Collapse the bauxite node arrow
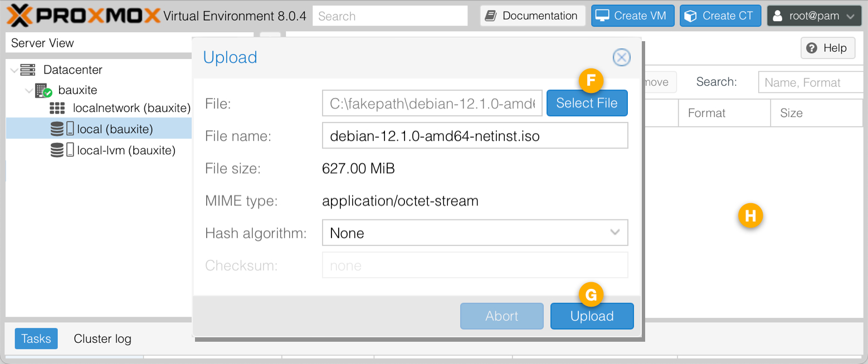Image resolution: width=868 pixels, height=364 pixels. [28, 90]
